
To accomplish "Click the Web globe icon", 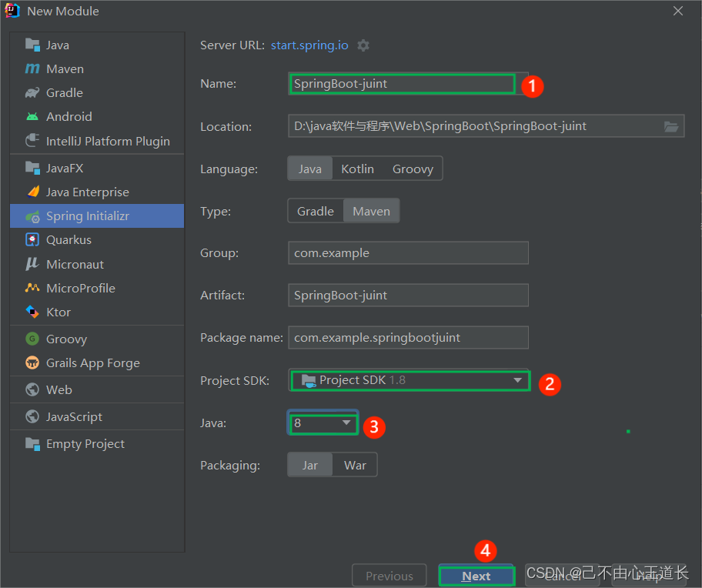I will [32, 389].
